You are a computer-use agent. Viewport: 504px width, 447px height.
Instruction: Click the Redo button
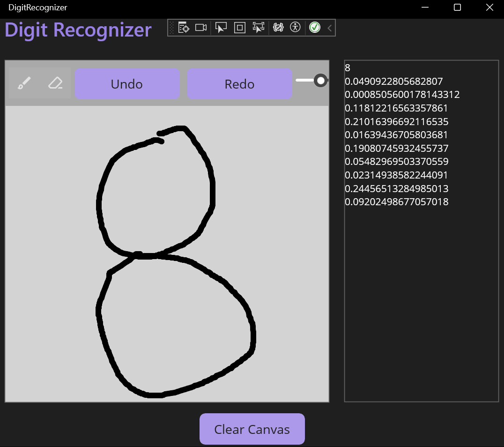[239, 83]
